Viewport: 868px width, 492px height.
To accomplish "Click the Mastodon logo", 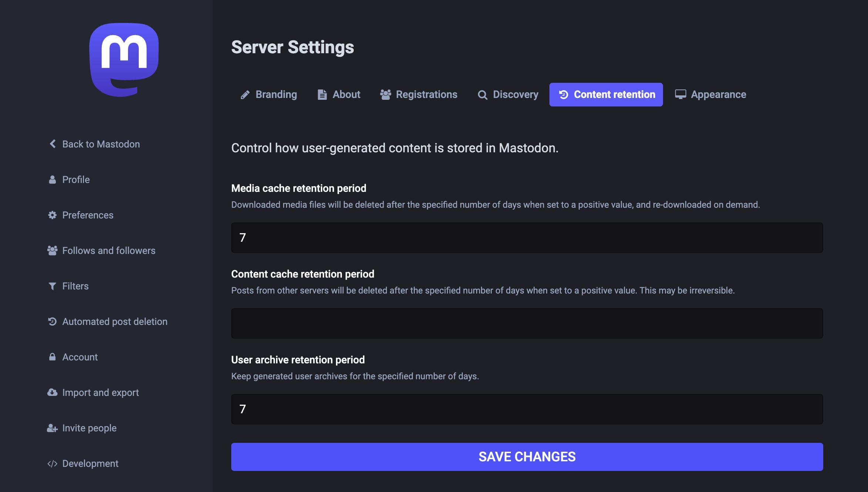I will pos(124,60).
